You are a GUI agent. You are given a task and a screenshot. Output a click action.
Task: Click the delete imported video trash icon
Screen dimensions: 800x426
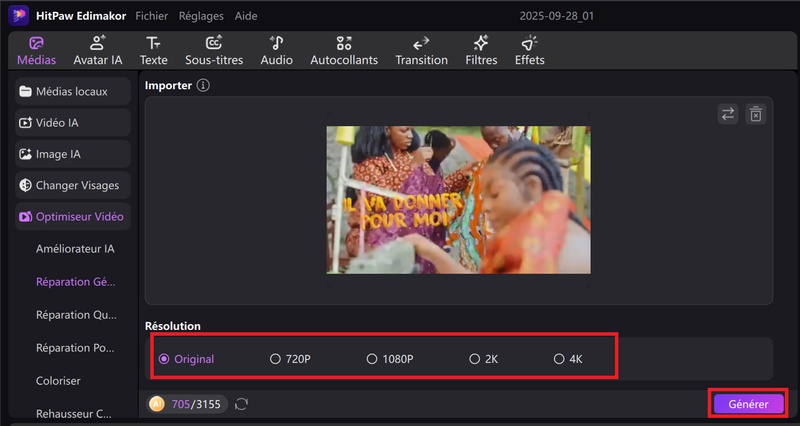click(x=756, y=115)
